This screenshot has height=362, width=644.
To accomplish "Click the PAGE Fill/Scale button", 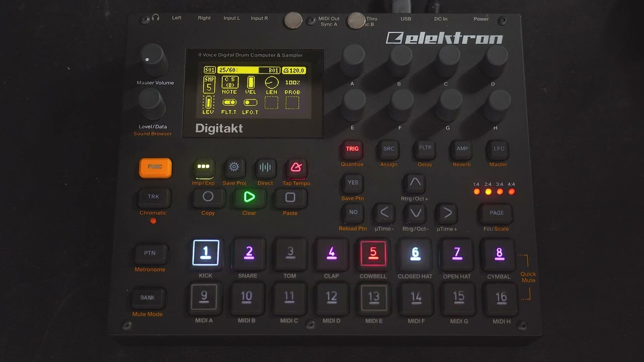I will pos(497,213).
